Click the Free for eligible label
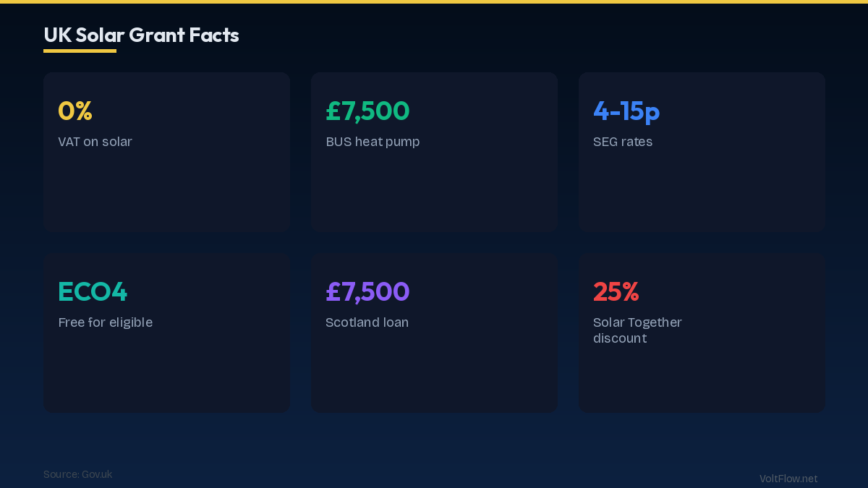Image resolution: width=868 pixels, height=488 pixels. tap(105, 322)
